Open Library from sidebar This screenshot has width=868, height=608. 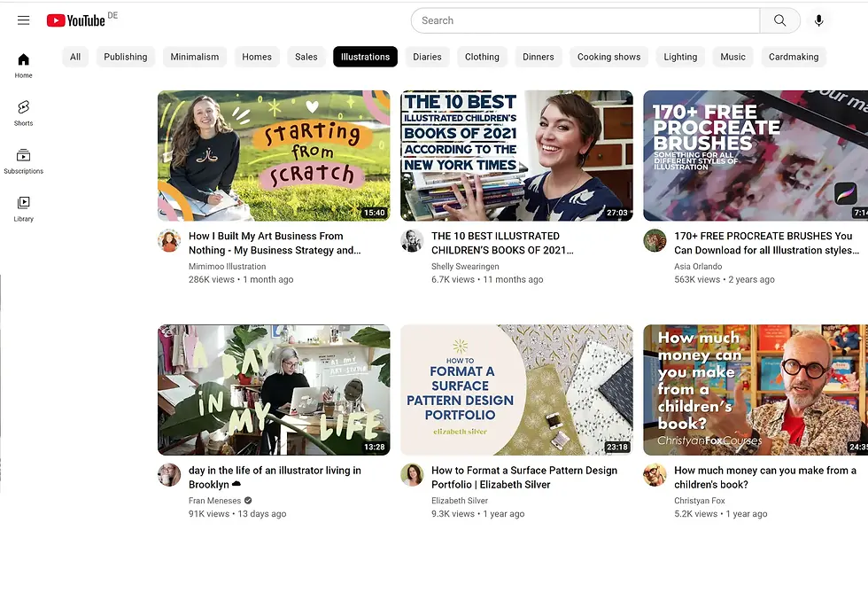click(x=23, y=209)
